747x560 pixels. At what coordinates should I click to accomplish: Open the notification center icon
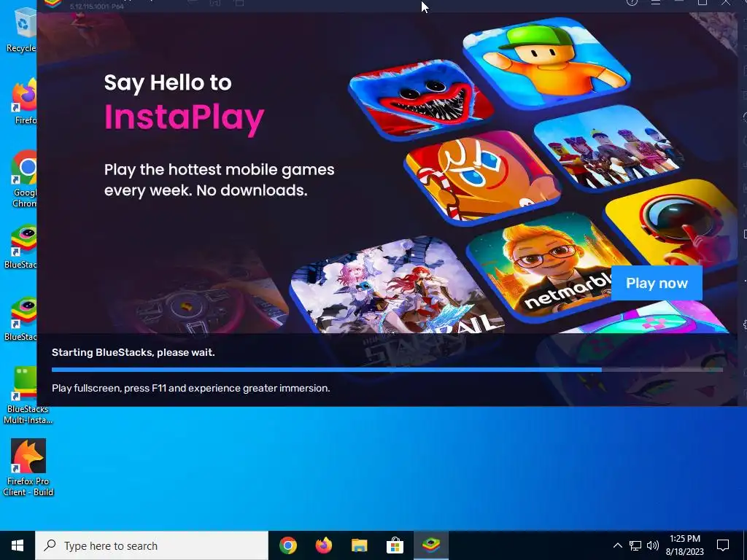coord(723,545)
